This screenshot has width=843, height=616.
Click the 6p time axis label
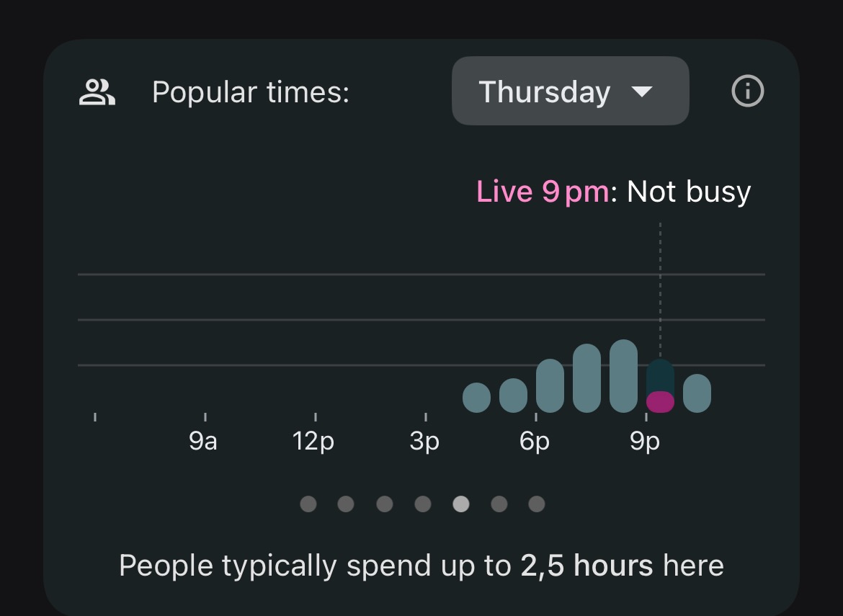(534, 441)
